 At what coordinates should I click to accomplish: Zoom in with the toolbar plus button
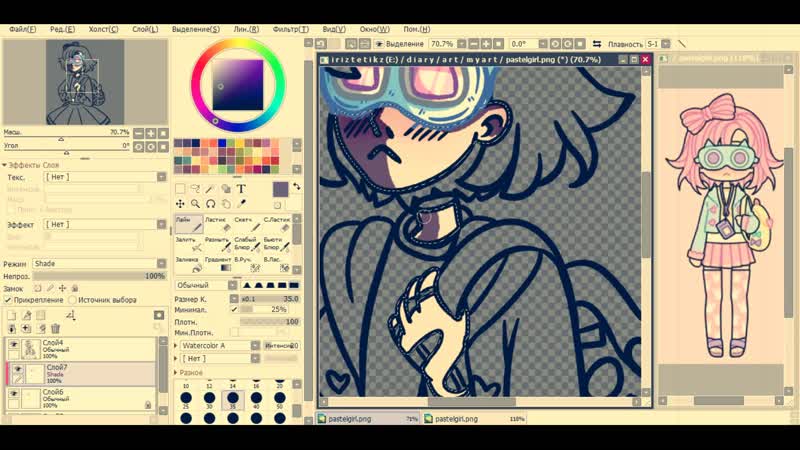pos(486,44)
